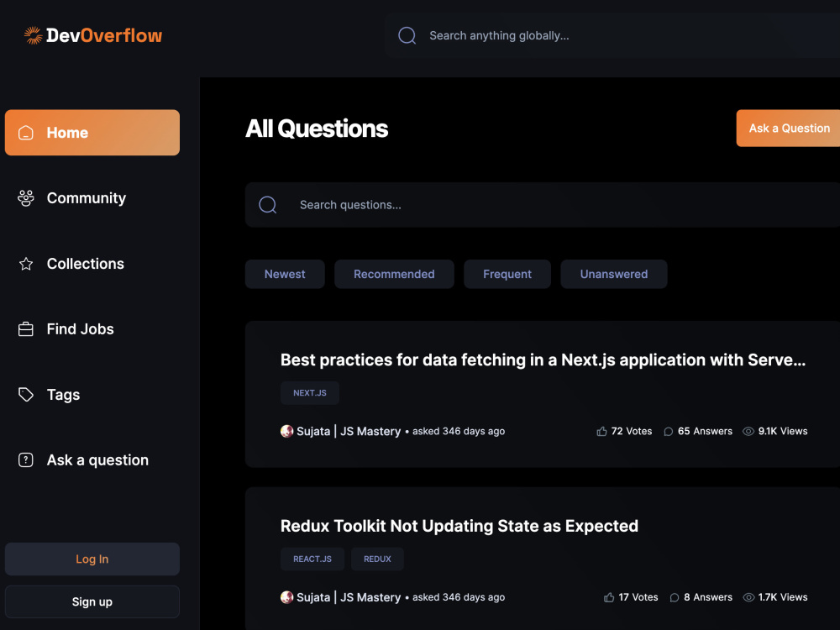Click the thumbs-up icon beside 72 Votes
840x630 pixels.
(x=601, y=431)
